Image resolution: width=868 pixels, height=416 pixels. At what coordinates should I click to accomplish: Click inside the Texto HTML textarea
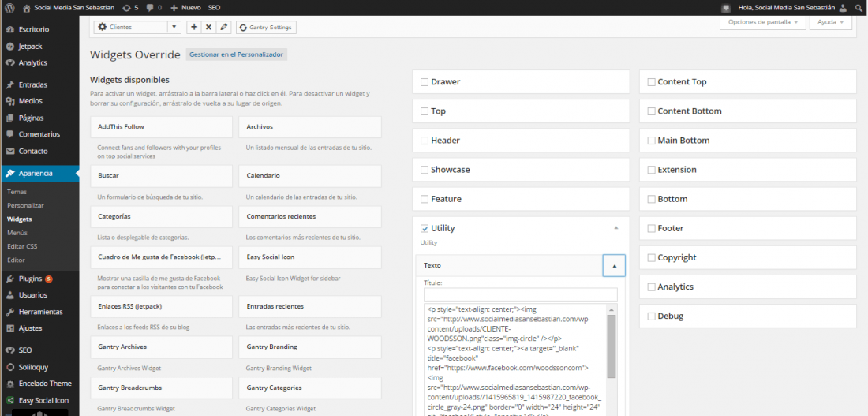(514, 360)
